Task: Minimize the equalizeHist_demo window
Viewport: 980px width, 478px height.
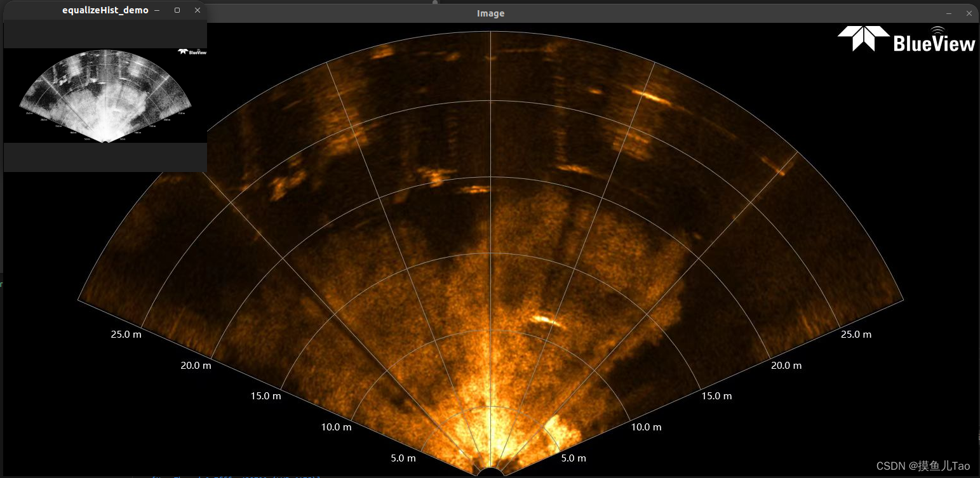Action: [157, 11]
